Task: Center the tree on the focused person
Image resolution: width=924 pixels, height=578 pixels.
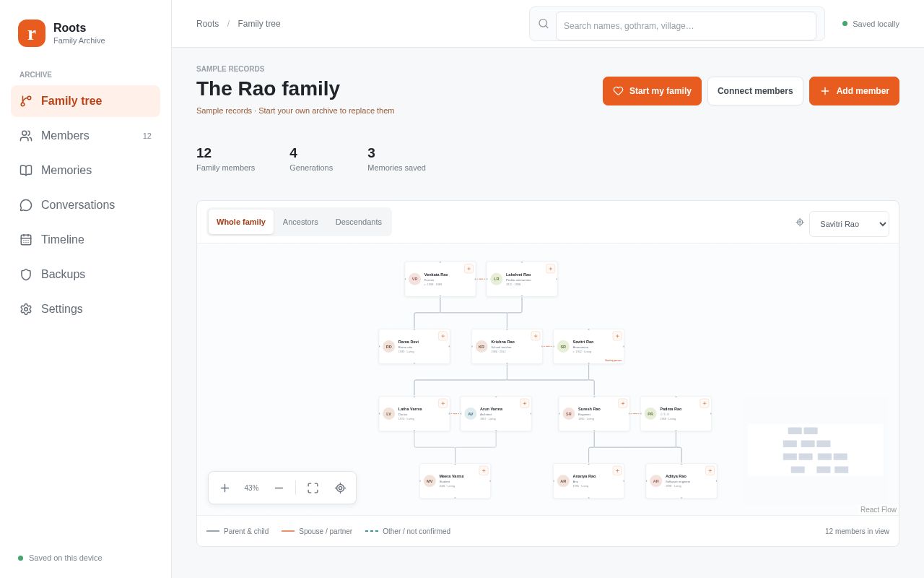Action: pyautogui.click(x=340, y=488)
